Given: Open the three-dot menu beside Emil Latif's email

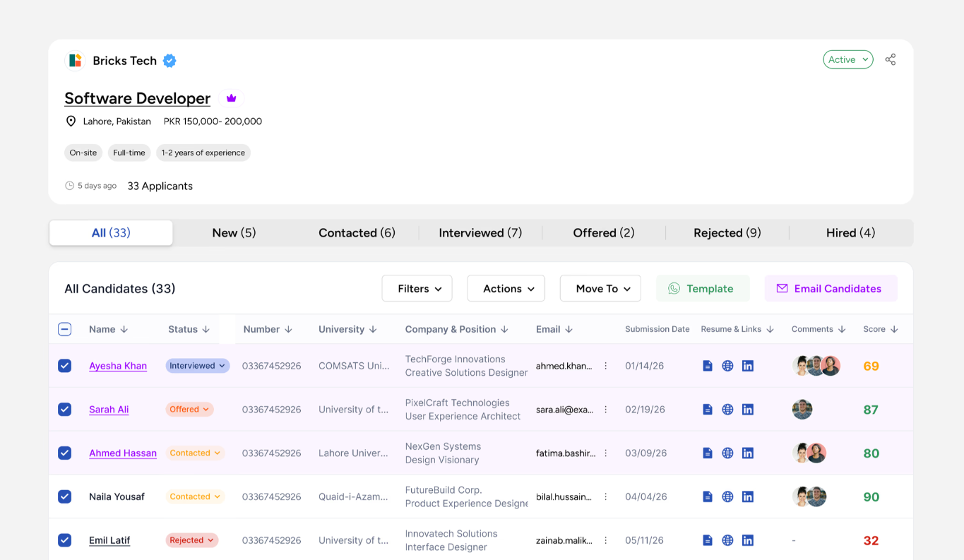Looking at the screenshot, I should pyautogui.click(x=605, y=540).
